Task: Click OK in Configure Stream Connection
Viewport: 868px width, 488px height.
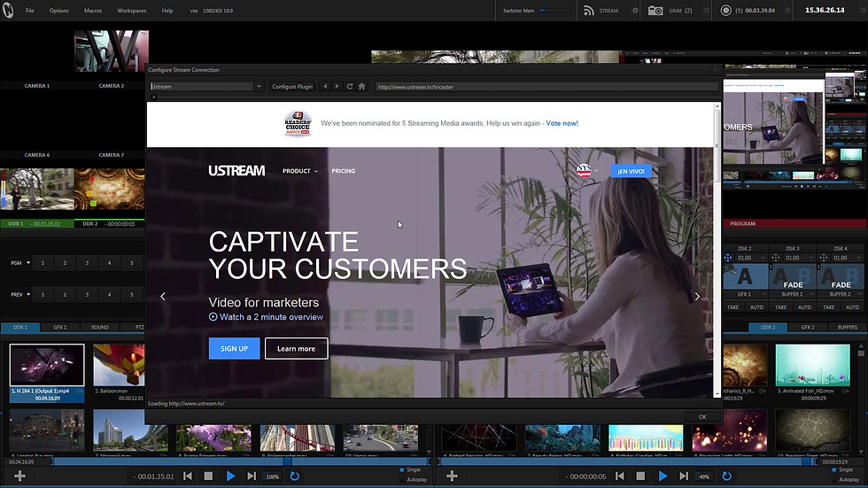Action: pos(701,416)
